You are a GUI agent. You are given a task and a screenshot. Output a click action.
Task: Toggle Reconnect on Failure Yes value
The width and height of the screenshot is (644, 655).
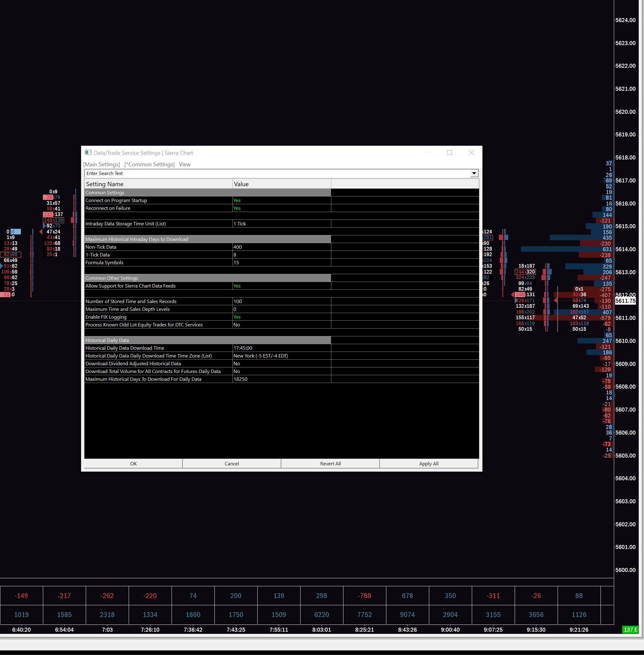[281, 208]
